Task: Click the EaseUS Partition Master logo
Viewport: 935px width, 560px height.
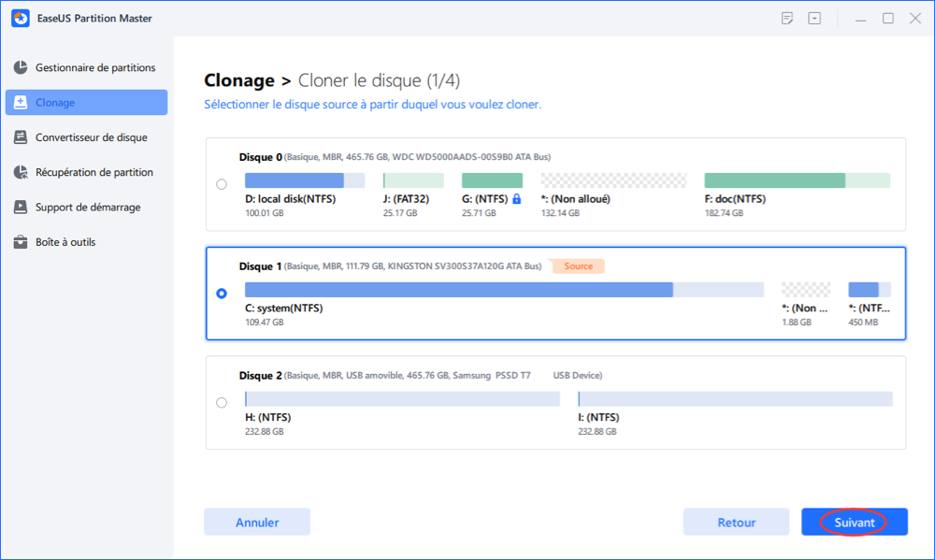Action: coord(17,18)
